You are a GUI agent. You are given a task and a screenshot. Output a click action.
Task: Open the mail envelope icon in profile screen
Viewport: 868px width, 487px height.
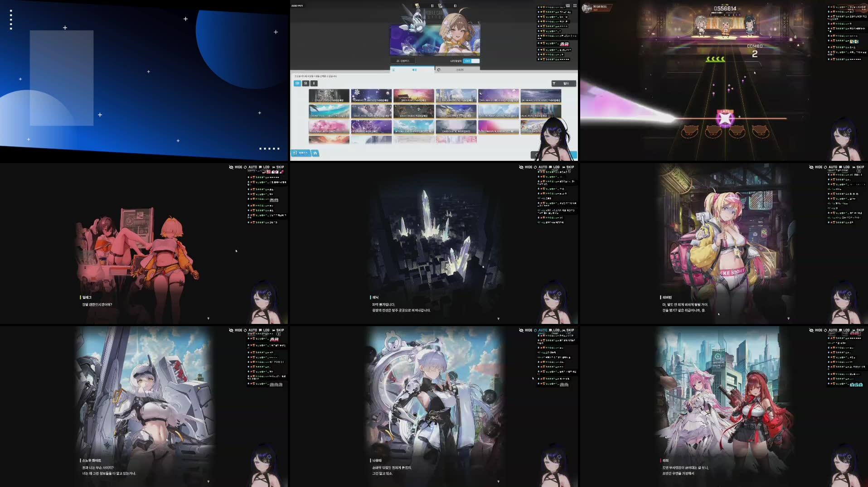click(567, 6)
